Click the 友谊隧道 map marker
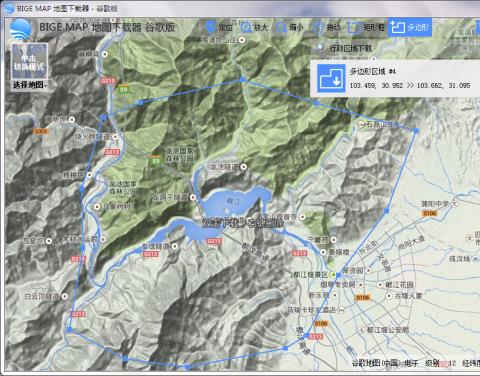Image resolution: width=480 pixels, height=376 pixels. [175, 246]
